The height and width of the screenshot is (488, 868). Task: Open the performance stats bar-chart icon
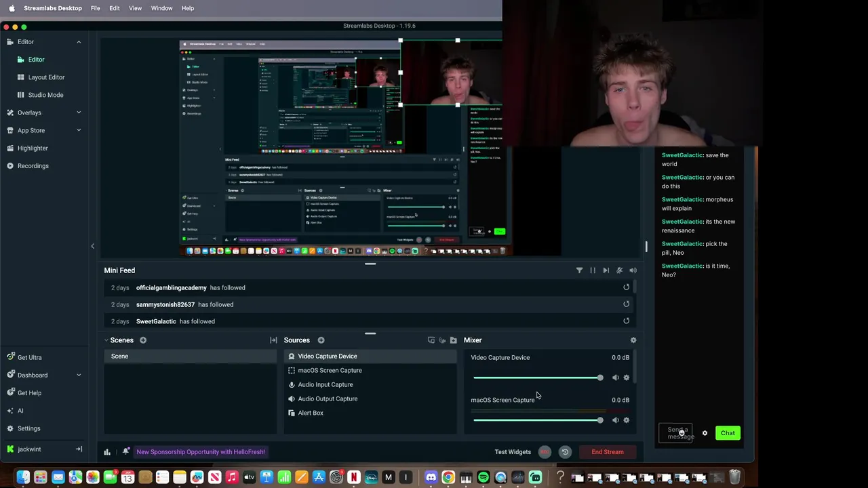point(107,451)
